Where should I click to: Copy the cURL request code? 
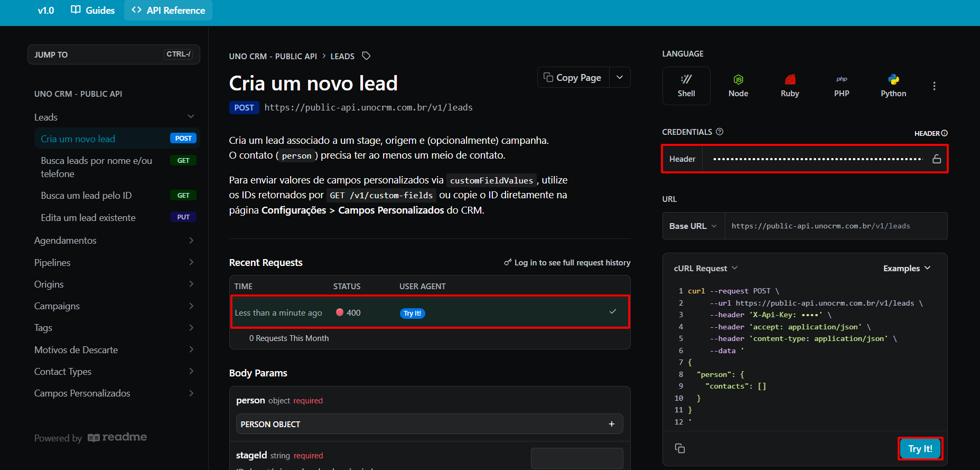[x=680, y=448]
